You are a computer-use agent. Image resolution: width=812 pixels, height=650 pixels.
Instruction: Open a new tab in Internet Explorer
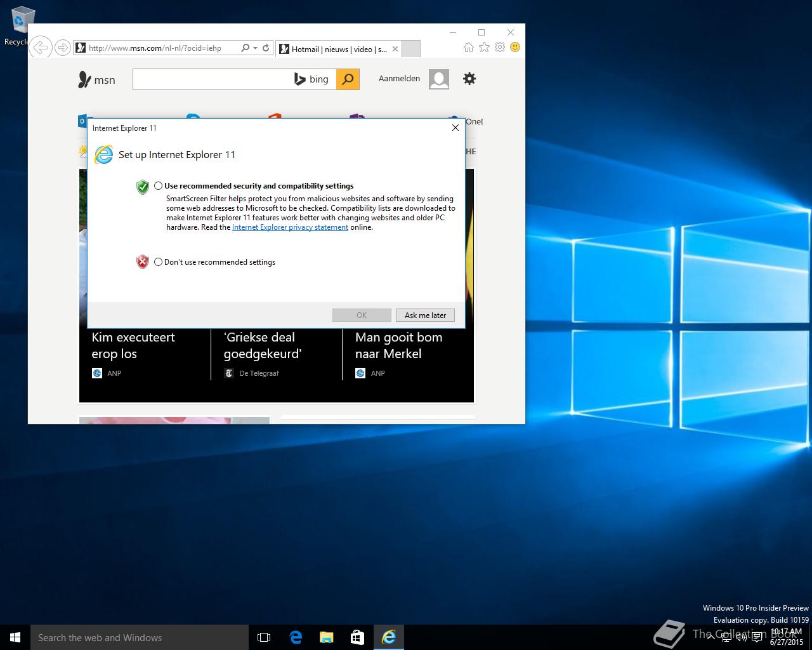tap(411, 49)
